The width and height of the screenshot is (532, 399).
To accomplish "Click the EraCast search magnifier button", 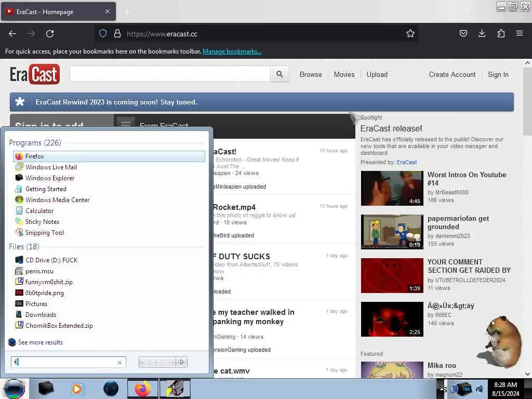I will 280,74.
